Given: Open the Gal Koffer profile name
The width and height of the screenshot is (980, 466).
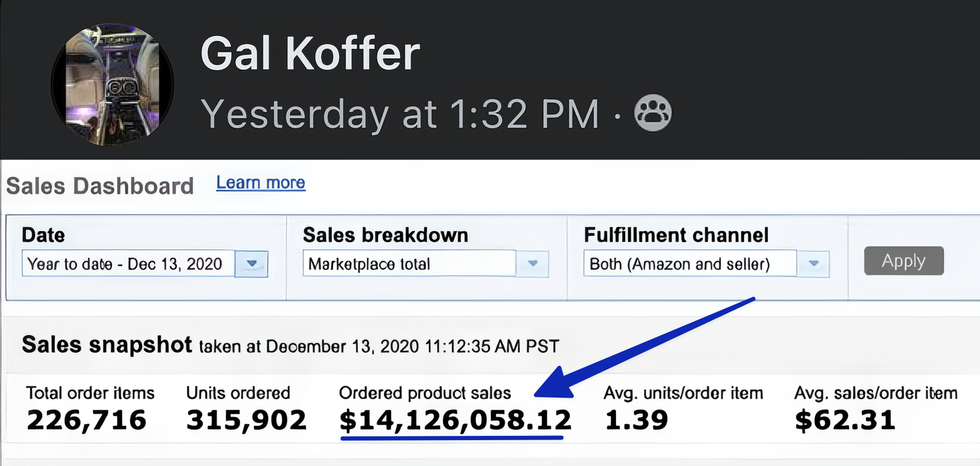Looking at the screenshot, I should point(310,54).
